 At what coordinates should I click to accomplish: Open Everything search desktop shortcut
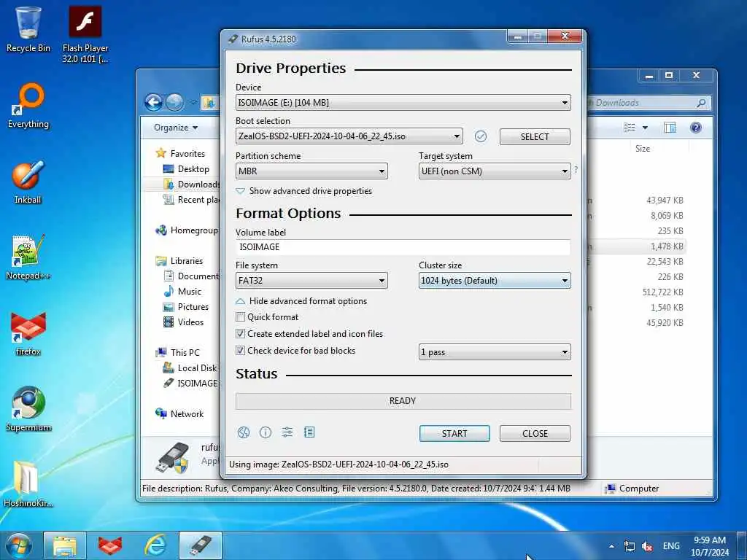[28, 106]
